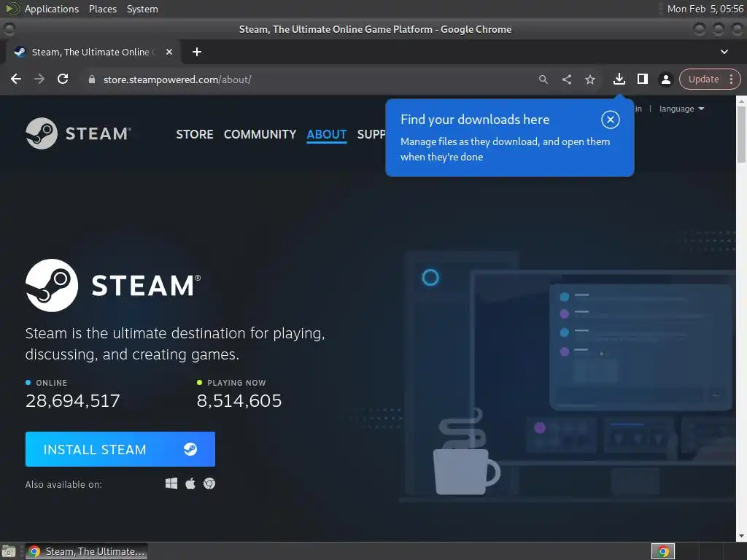Select the ABOUT navigation item
This screenshot has width=747, height=560.
(x=326, y=134)
